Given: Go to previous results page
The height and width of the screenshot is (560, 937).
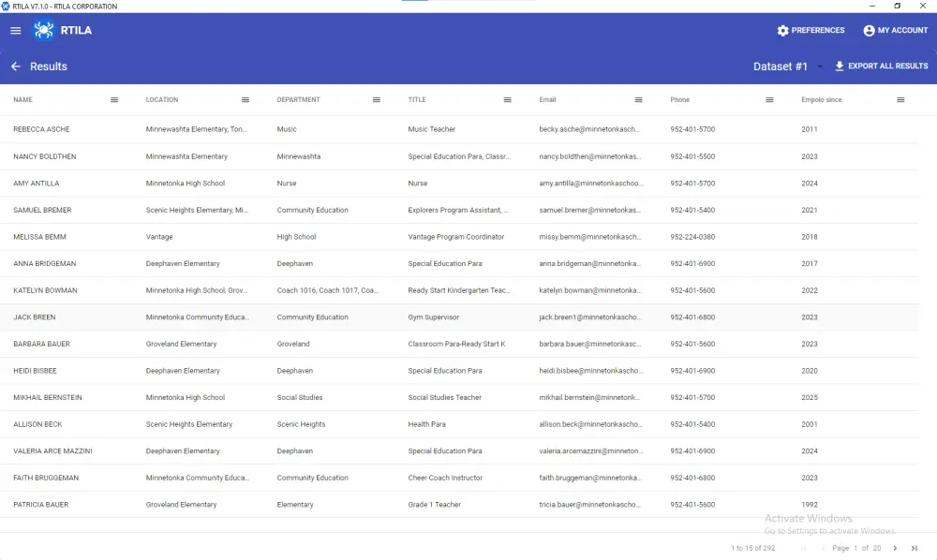Looking at the screenshot, I should click(823, 548).
